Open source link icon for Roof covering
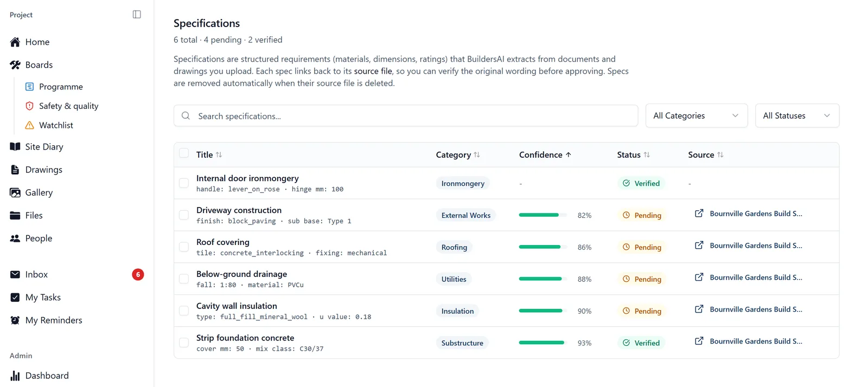868x387 pixels. coord(699,246)
